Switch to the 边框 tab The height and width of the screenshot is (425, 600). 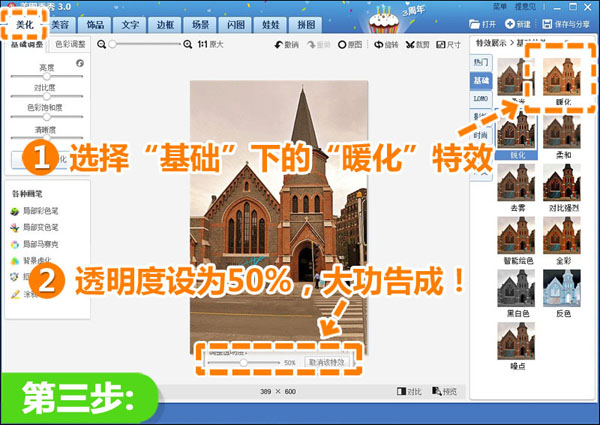165,25
